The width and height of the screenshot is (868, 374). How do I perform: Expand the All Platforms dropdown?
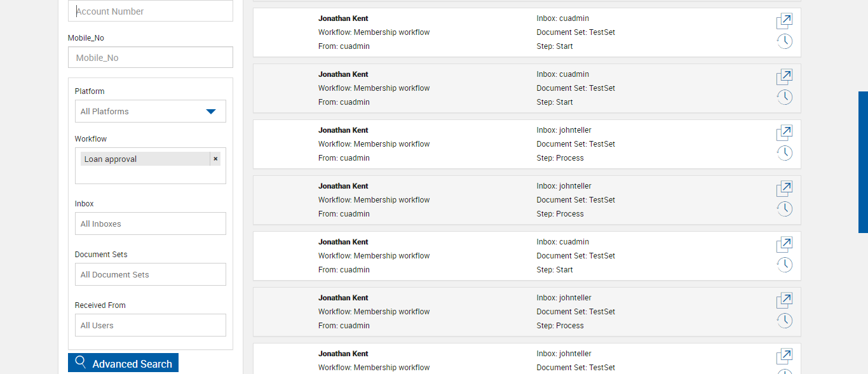pos(150,111)
